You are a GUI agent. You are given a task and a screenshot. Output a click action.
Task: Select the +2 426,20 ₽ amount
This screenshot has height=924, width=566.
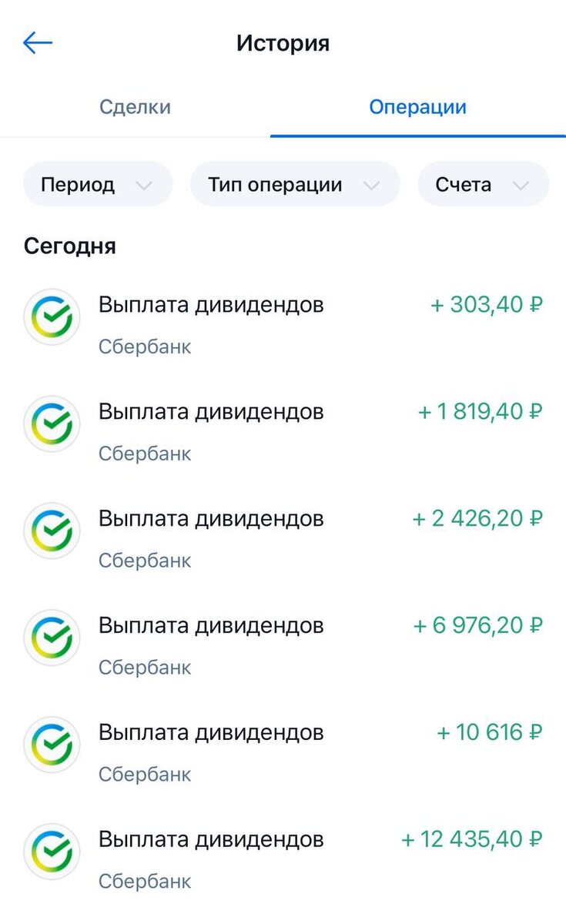click(478, 519)
